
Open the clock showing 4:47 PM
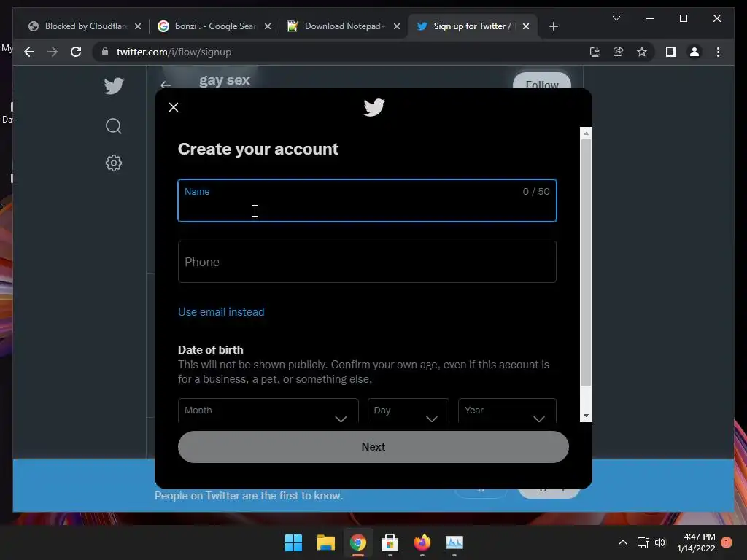pyautogui.click(x=697, y=542)
